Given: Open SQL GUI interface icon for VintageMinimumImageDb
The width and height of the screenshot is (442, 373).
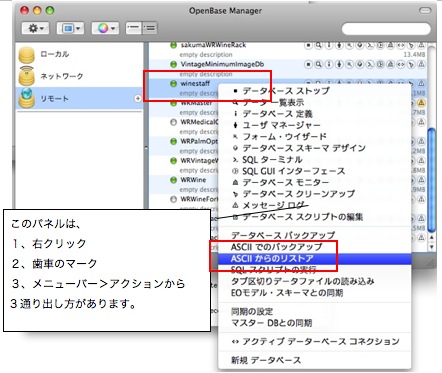Looking at the screenshot, I should (x=380, y=64).
